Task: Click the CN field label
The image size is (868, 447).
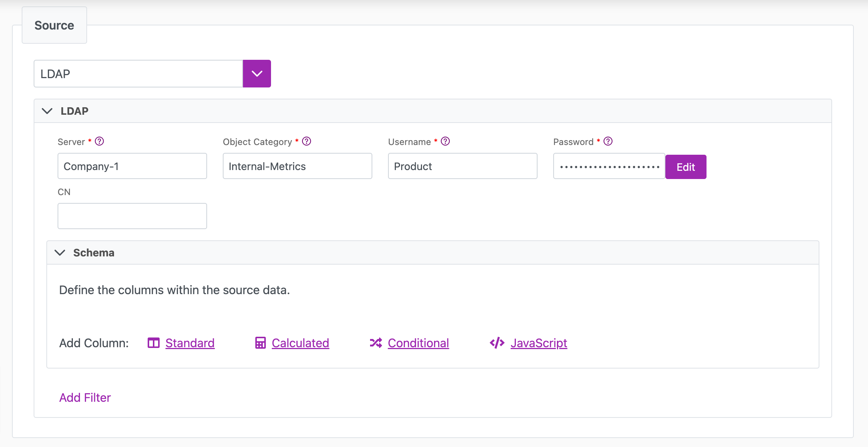Action: [64, 192]
